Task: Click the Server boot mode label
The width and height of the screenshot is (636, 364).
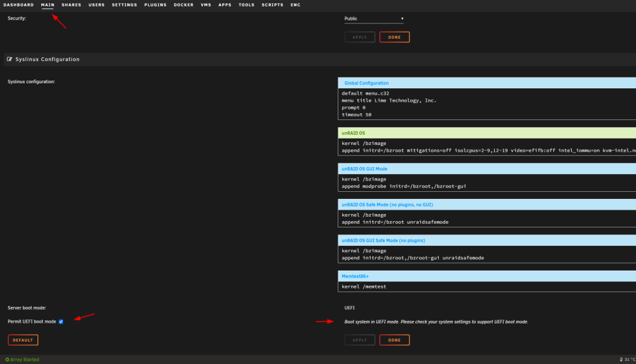Action: pyautogui.click(x=27, y=308)
